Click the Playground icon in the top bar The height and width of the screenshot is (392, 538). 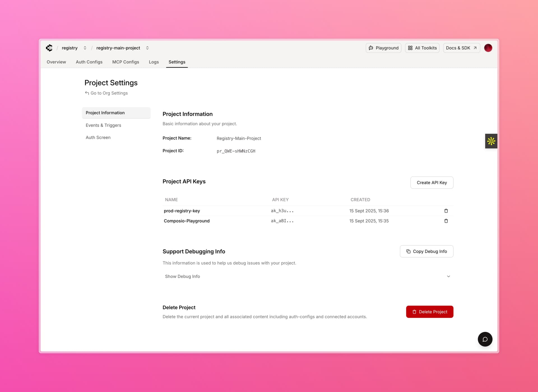371,48
